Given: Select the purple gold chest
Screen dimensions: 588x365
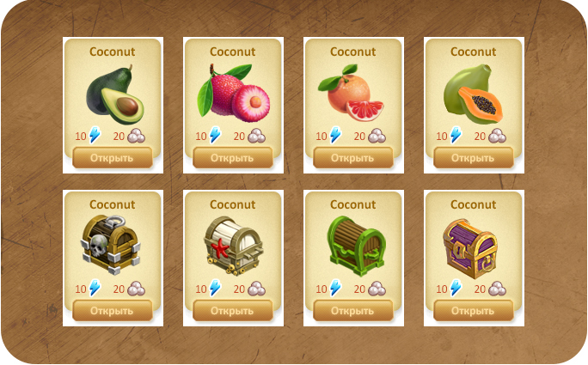Looking at the screenshot, I should point(470,249).
